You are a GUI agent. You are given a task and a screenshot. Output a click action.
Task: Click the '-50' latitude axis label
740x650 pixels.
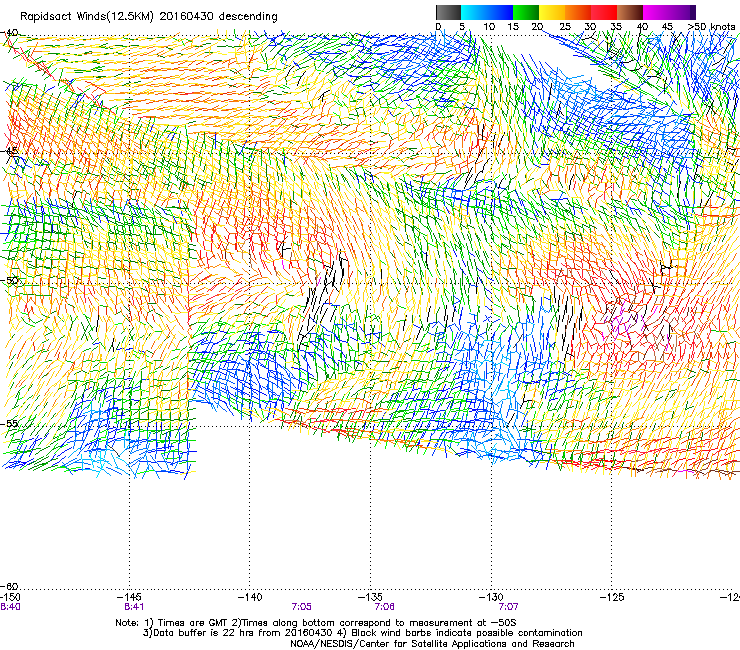tap(9, 280)
